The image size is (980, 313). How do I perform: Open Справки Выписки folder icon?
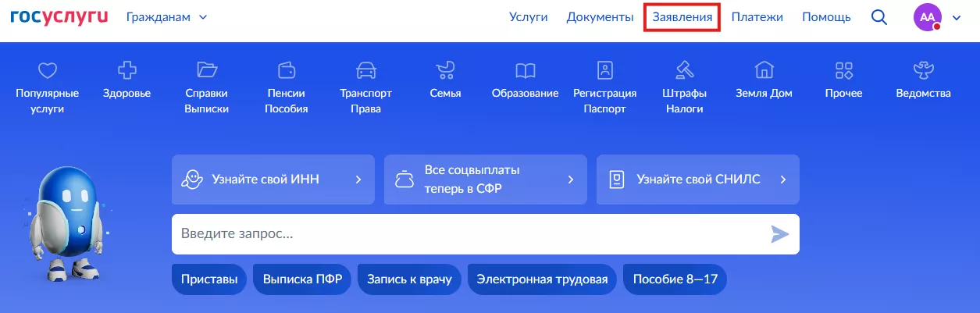[x=207, y=70]
